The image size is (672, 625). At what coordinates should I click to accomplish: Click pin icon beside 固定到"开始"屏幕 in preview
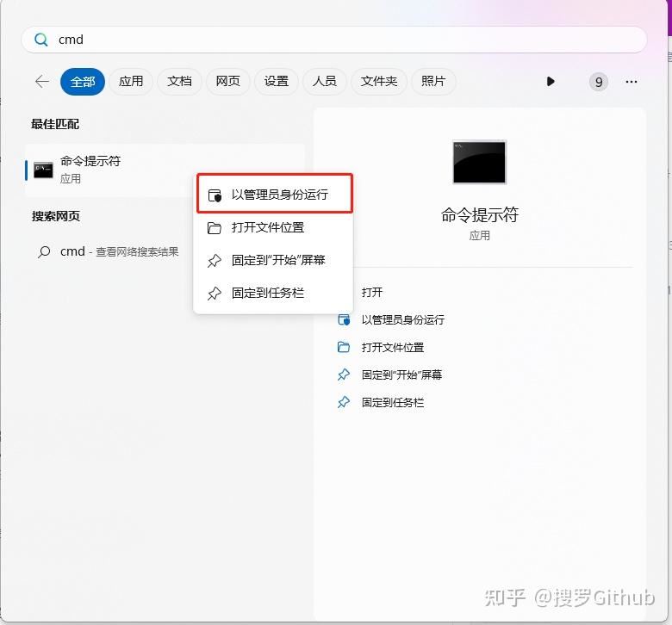(344, 374)
